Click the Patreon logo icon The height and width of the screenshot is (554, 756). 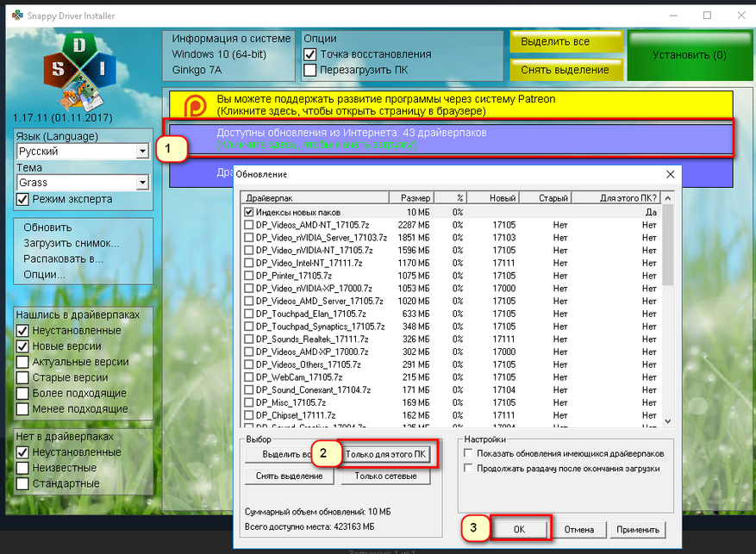click(196, 105)
